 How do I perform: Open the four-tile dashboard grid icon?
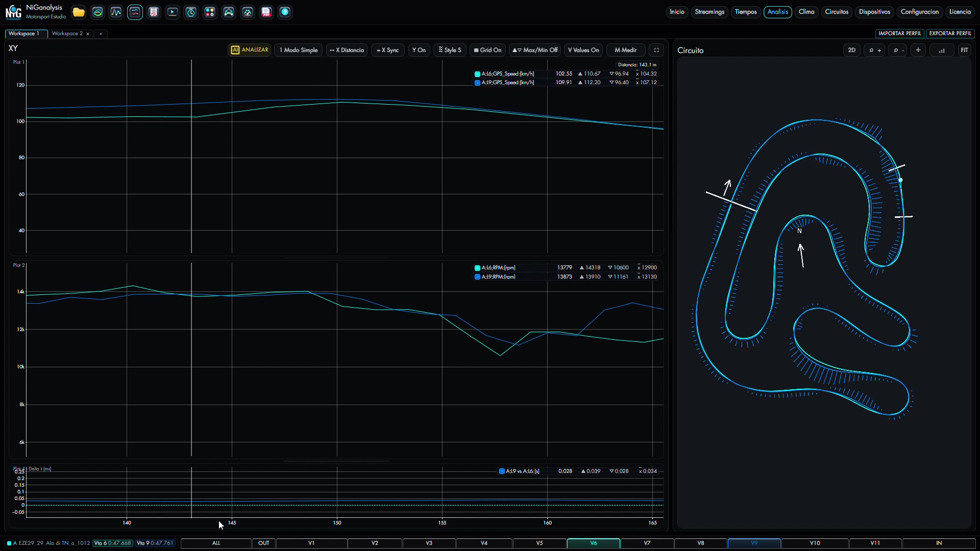210,12
